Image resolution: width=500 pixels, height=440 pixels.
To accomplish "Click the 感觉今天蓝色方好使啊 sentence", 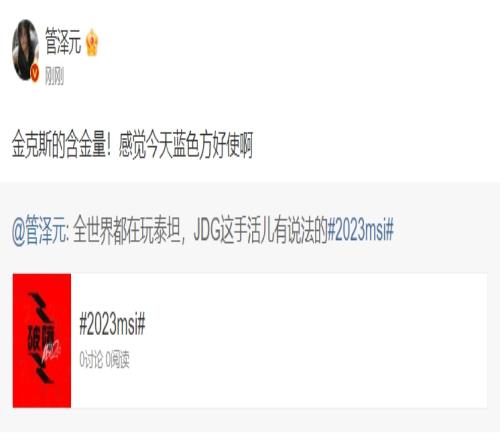I will pyautogui.click(x=186, y=144).
